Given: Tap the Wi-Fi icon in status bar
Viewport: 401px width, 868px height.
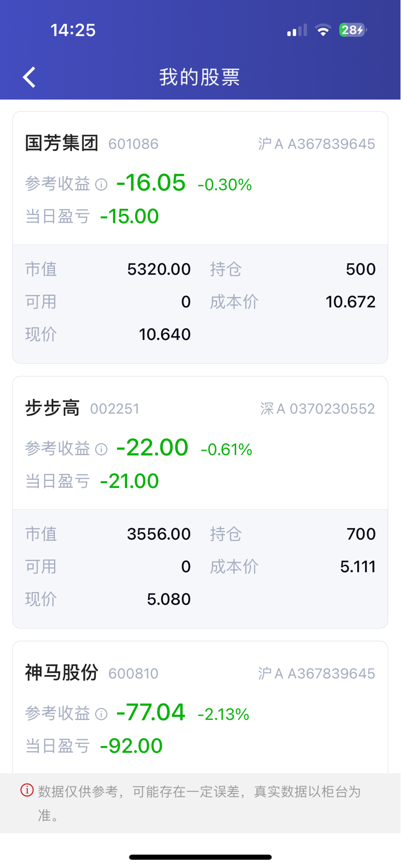Looking at the screenshot, I should tap(323, 30).
